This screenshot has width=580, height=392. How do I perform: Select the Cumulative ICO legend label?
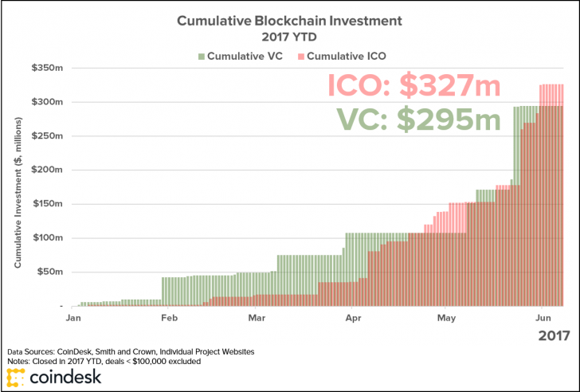click(x=347, y=57)
